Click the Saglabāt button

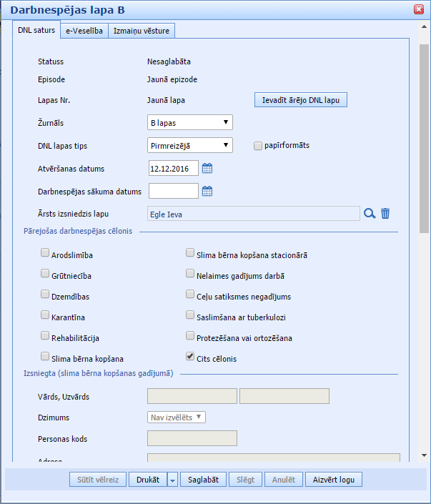204,480
